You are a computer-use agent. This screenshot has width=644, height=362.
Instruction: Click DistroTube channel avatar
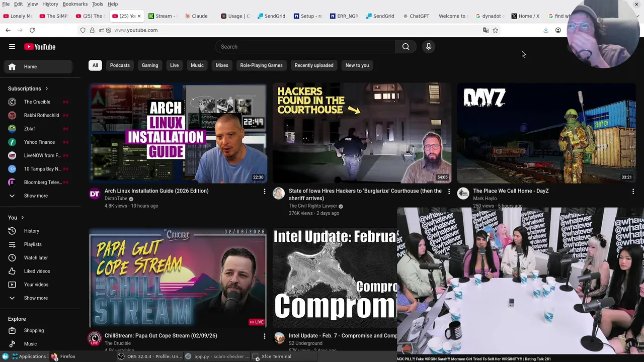click(95, 194)
